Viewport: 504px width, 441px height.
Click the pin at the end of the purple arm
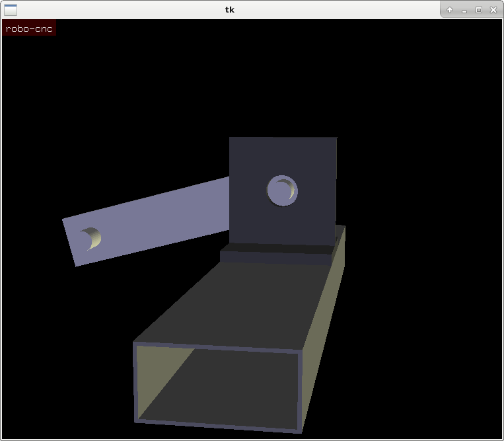click(x=91, y=239)
